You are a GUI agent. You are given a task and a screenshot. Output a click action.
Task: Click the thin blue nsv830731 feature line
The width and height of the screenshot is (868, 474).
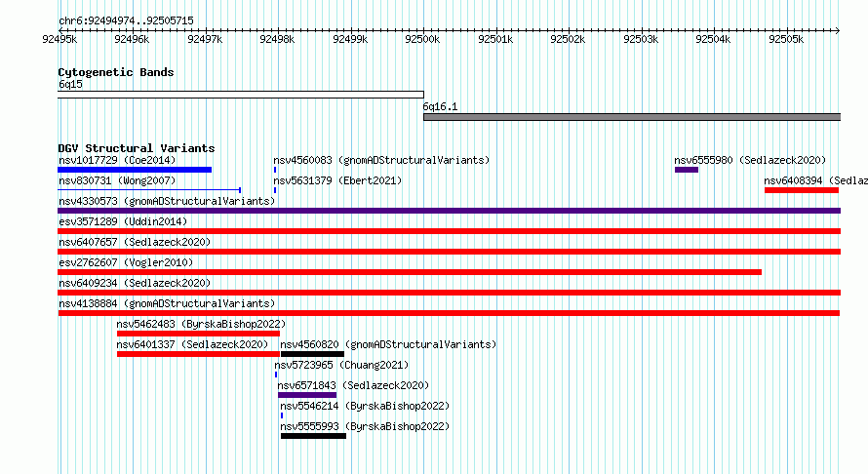(149, 190)
